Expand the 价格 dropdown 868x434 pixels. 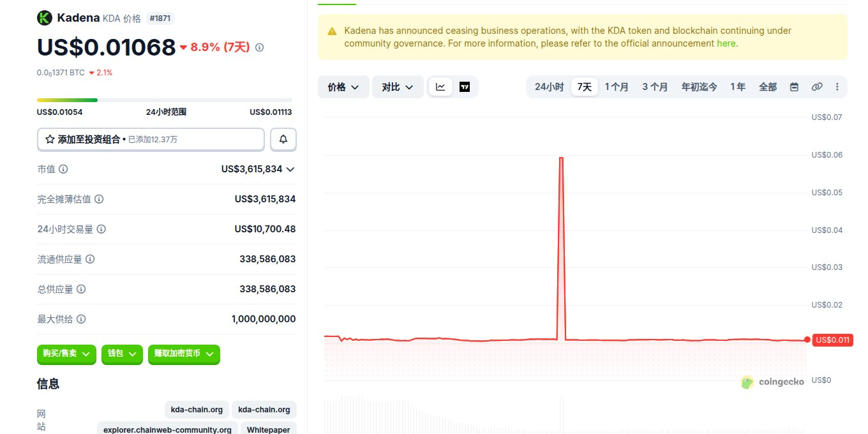point(343,87)
